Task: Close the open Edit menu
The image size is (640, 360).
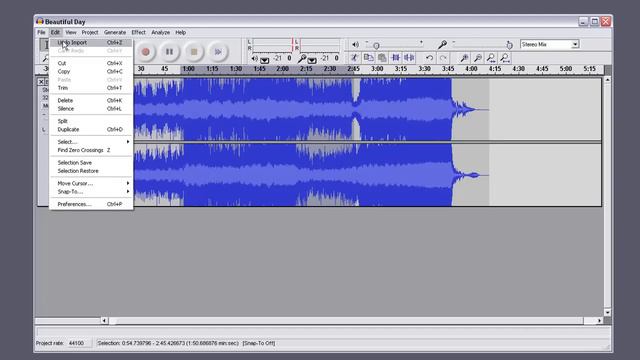Action: pos(55,32)
